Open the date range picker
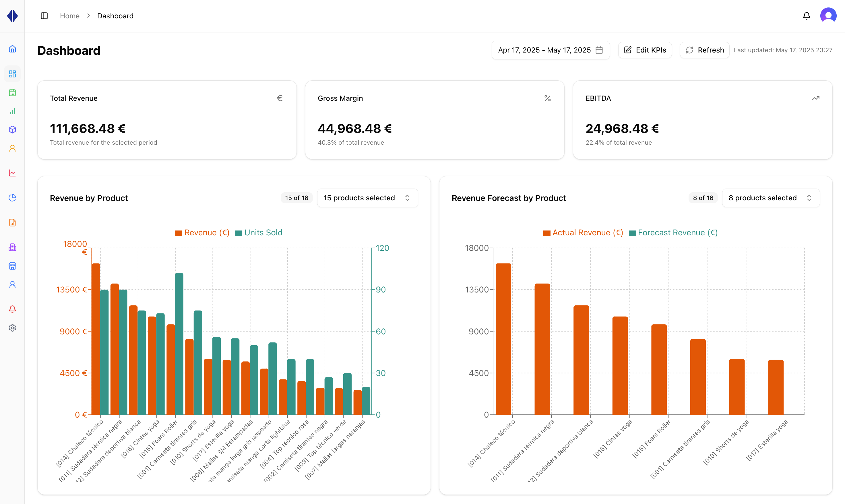This screenshot has height=504, width=845. click(550, 50)
